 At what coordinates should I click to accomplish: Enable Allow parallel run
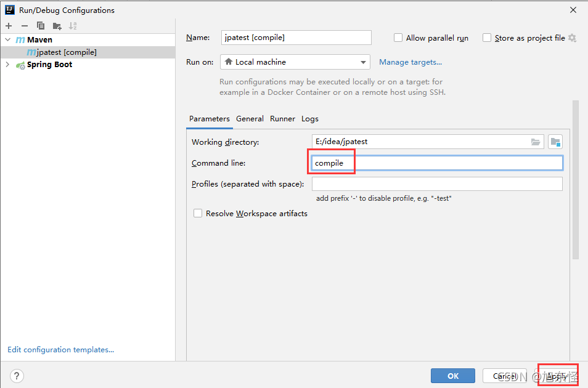[x=398, y=38]
